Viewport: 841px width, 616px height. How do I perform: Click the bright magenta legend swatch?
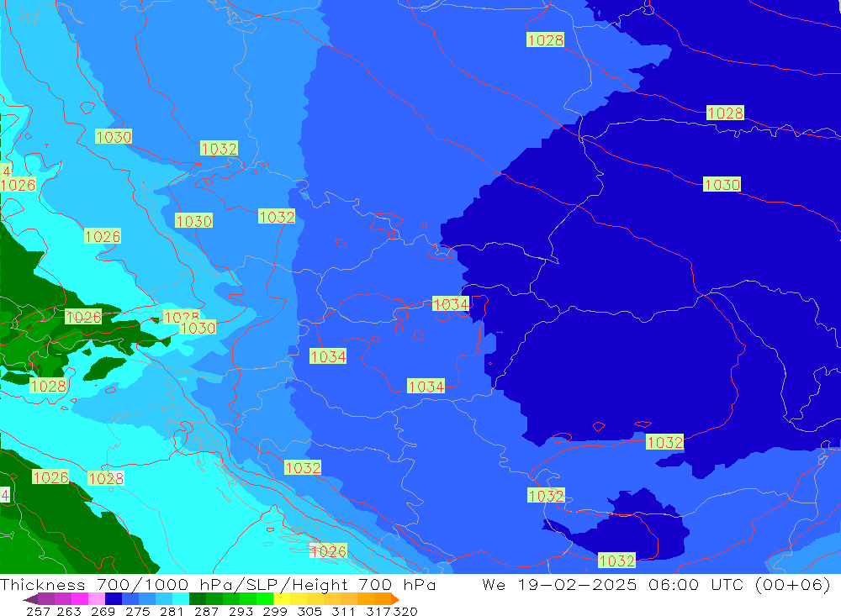pos(80,599)
